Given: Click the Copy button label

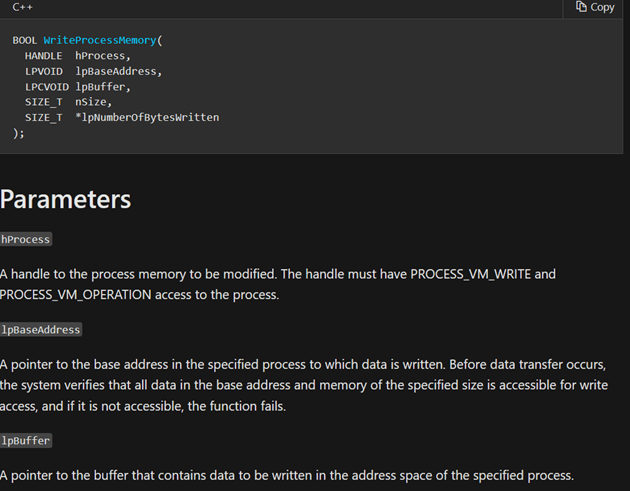Looking at the screenshot, I should tap(602, 7).
